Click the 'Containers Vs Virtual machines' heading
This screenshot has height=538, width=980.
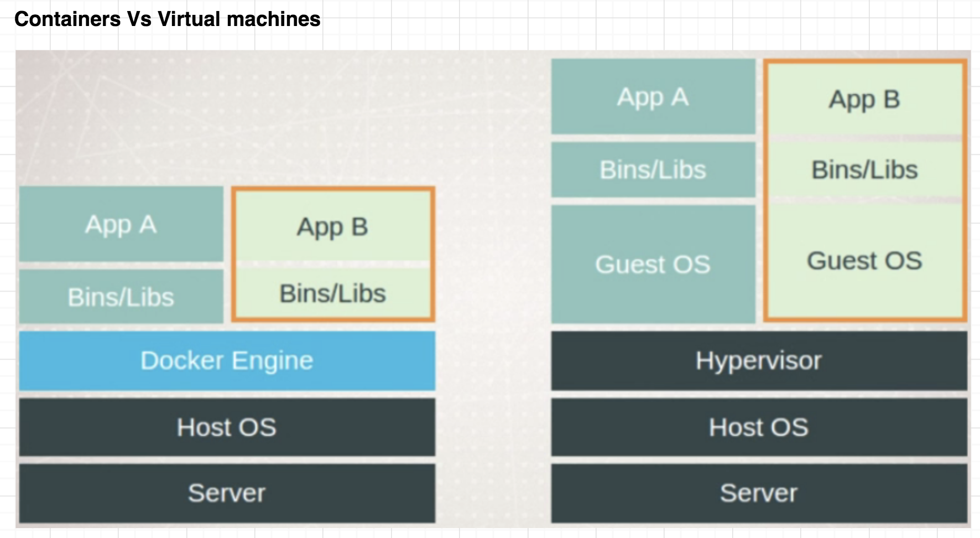click(167, 19)
